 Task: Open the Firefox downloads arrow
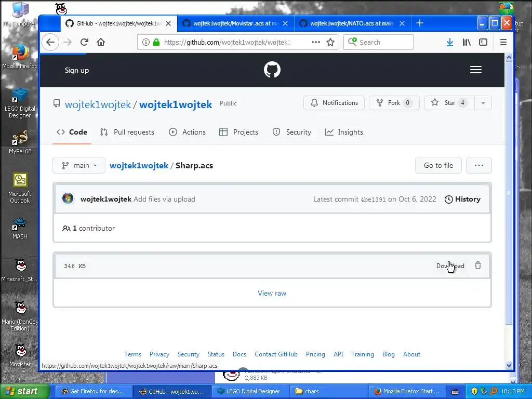pyautogui.click(x=449, y=42)
